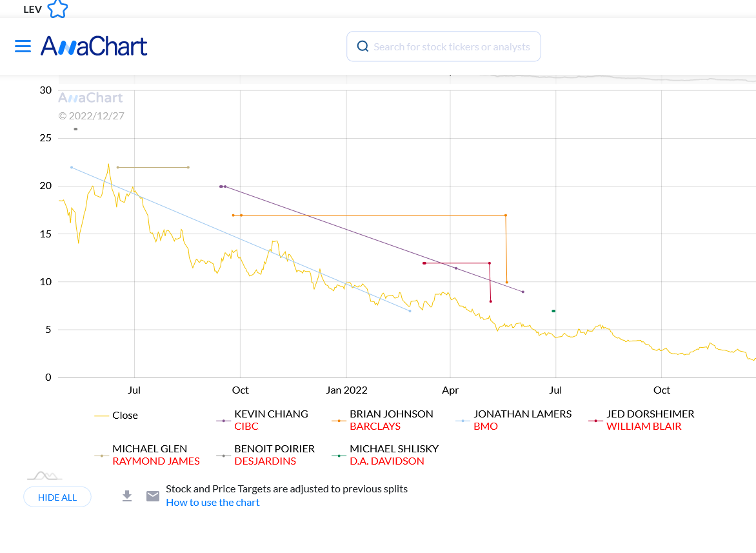Click the yellow Close legend line marker
Viewport: 756px width, 553px height.
(101, 416)
